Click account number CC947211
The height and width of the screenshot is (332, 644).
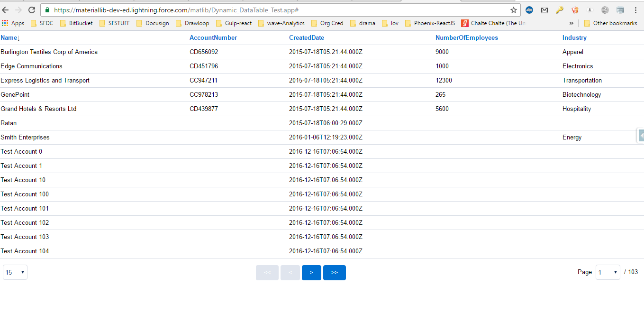[204, 81]
